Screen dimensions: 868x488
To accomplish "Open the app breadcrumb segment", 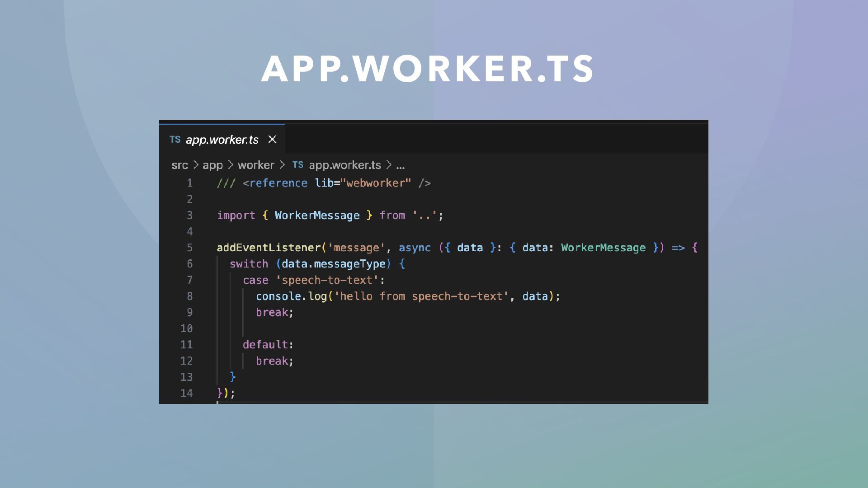I will point(212,165).
